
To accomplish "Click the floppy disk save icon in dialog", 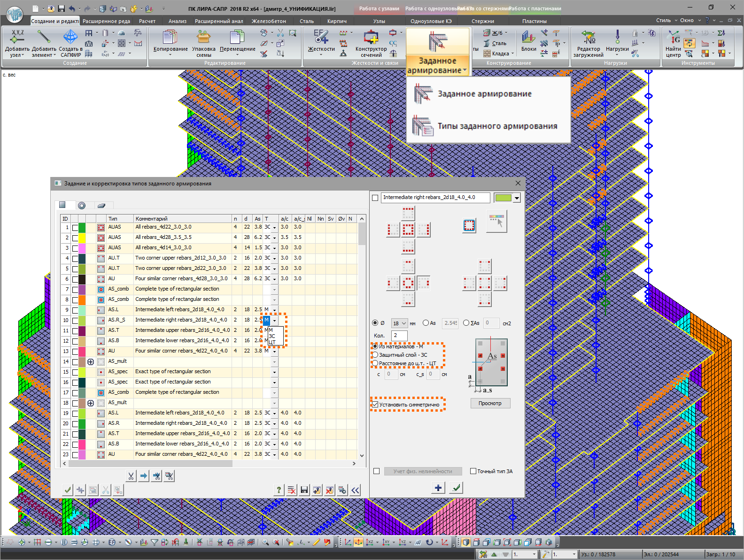I will [304, 490].
